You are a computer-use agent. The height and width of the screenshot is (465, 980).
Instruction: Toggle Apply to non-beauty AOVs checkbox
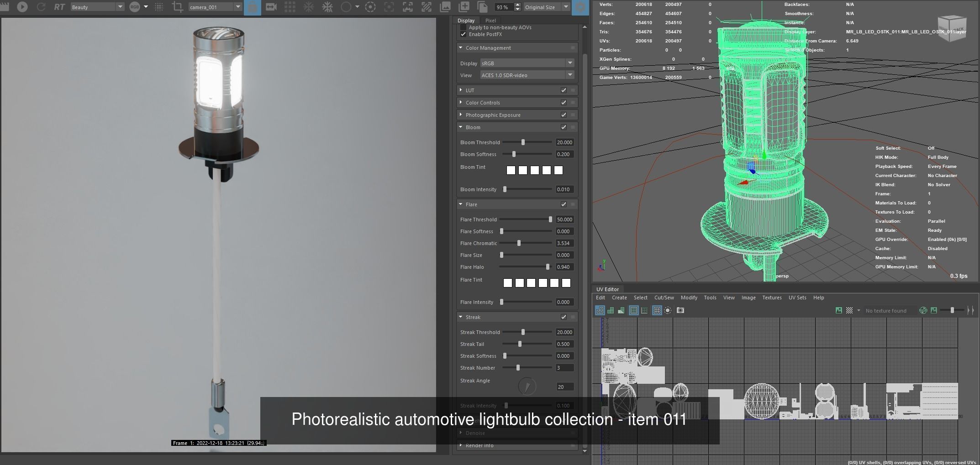(464, 27)
